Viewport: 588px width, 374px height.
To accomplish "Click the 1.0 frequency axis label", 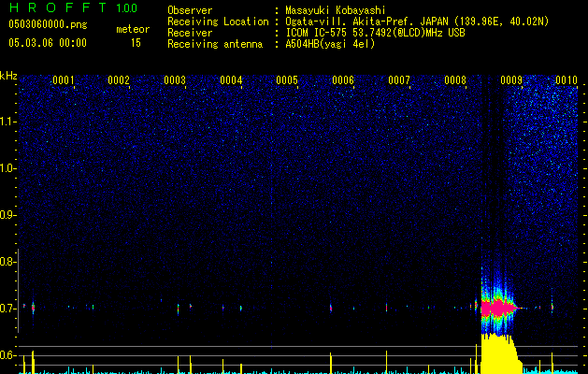I will 7,168.
